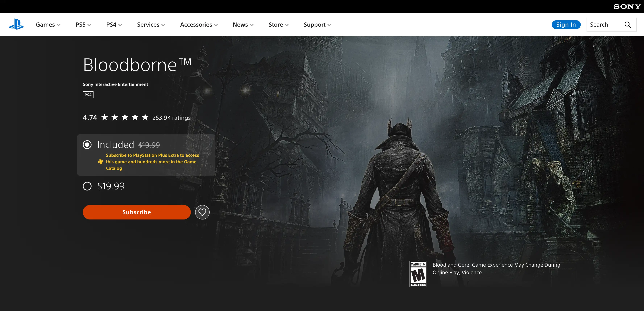Click the blue Sign In button
644x311 pixels.
pos(566,24)
